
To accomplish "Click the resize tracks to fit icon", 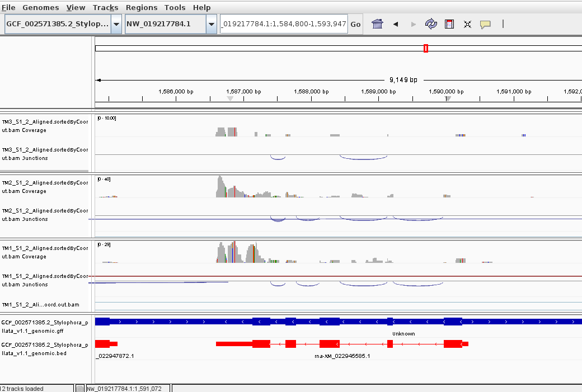I will pyautogui.click(x=467, y=24).
